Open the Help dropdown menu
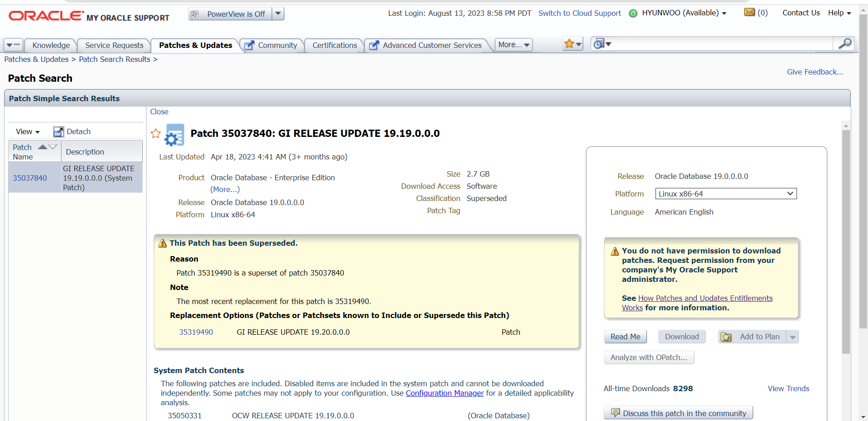The height and width of the screenshot is (421, 868). pyautogui.click(x=840, y=13)
